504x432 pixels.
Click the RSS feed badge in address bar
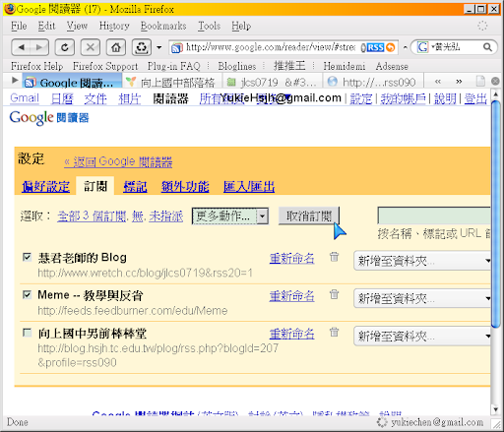click(375, 47)
